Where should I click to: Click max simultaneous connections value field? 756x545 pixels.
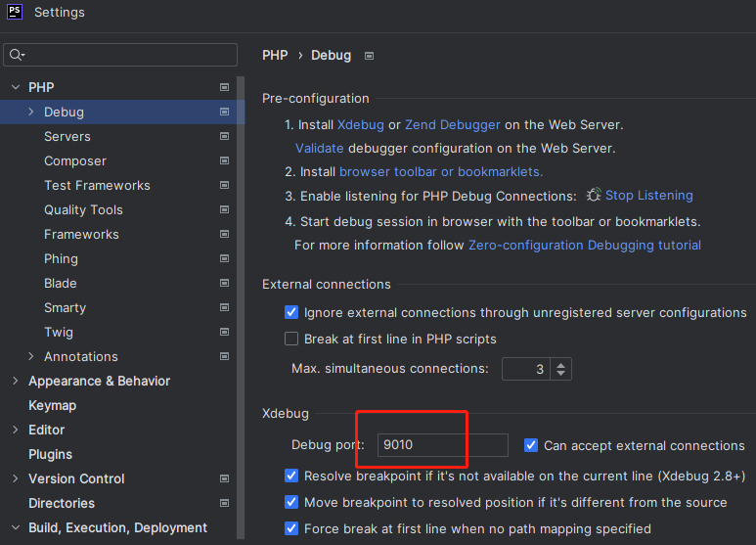(526, 369)
